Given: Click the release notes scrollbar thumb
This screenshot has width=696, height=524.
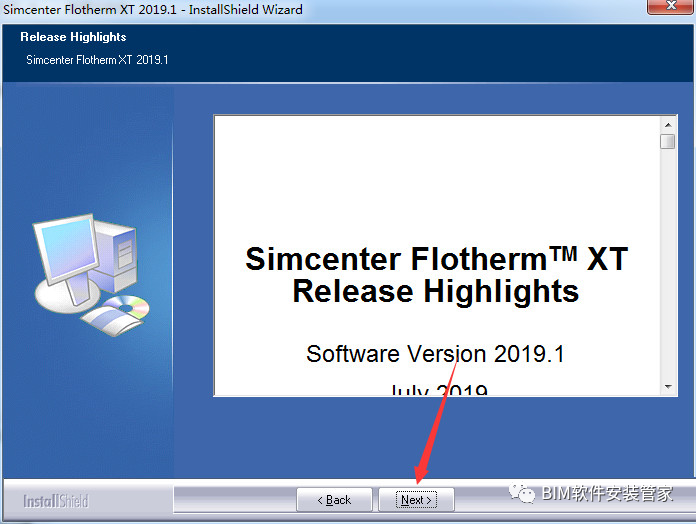Looking at the screenshot, I should pyautogui.click(x=668, y=142).
